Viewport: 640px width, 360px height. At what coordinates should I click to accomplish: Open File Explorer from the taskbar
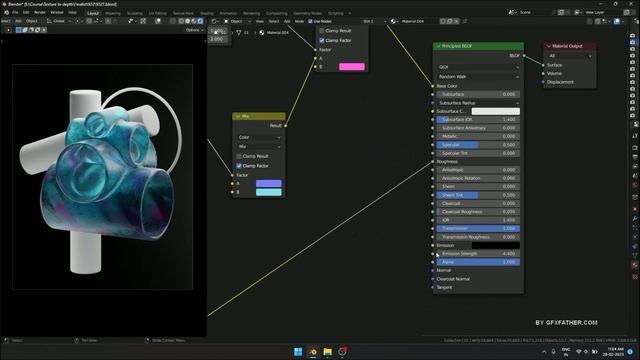coord(327,351)
